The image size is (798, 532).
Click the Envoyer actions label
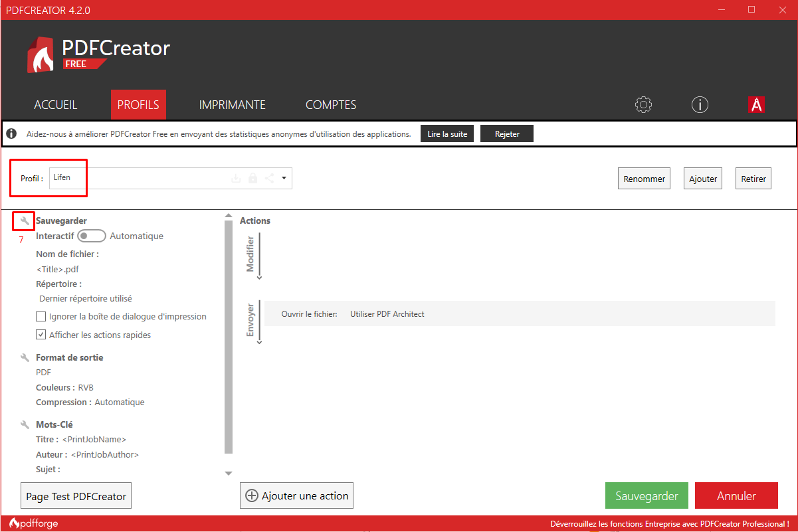(250, 320)
